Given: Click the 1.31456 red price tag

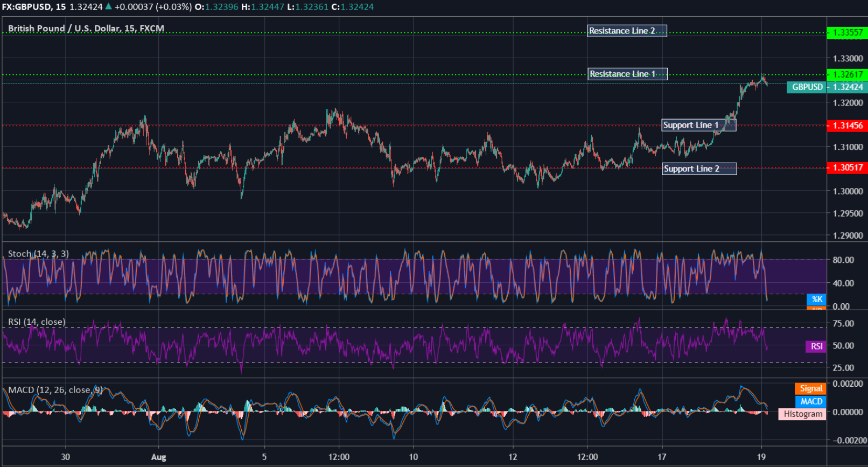Looking at the screenshot, I should pos(848,126).
